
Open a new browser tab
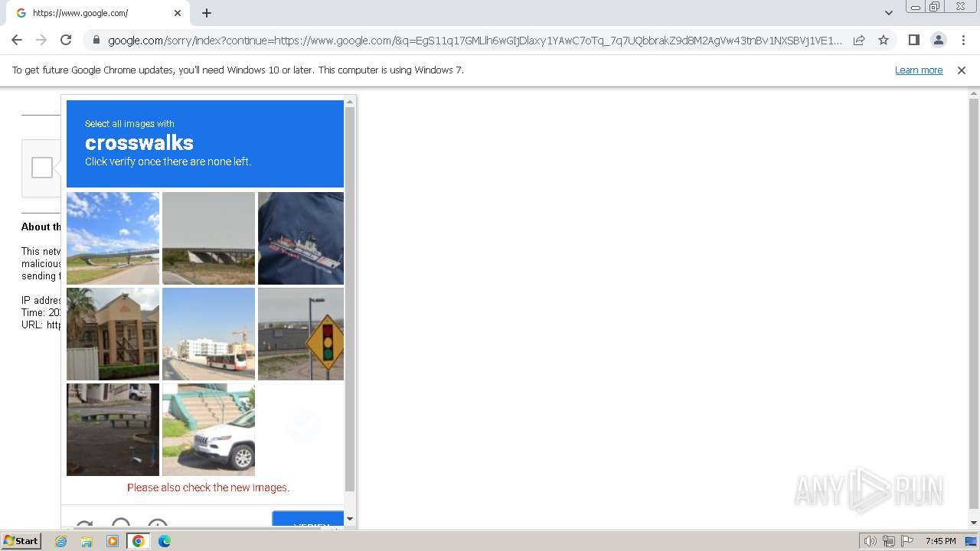(207, 13)
